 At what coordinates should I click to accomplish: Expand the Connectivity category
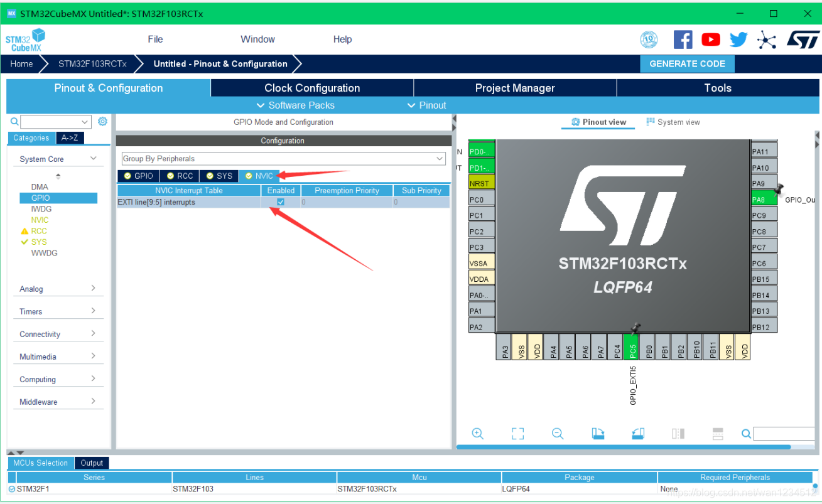pyautogui.click(x=57, y=334)
